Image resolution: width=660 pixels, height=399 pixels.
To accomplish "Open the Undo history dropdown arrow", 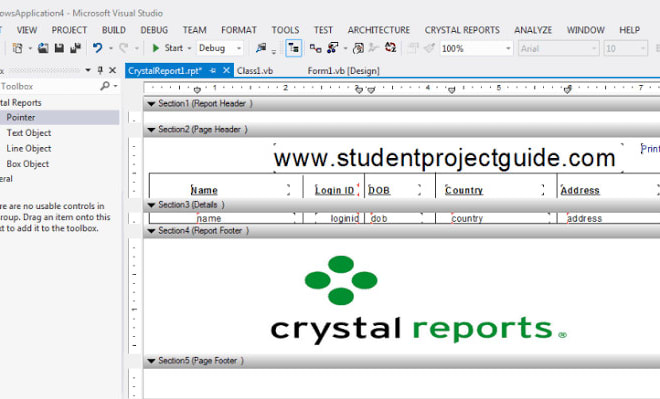I will tap(111, 48).
